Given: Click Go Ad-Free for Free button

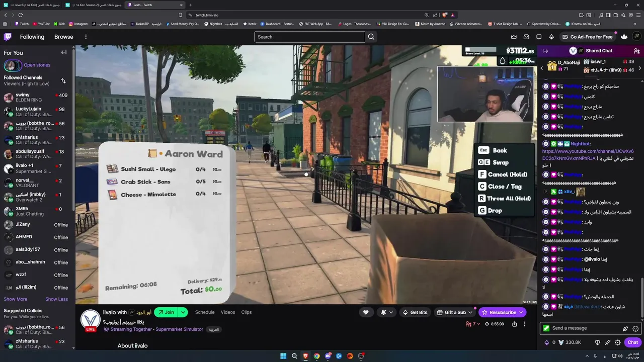Looking at the screenshot, I should tap(588, 37).
